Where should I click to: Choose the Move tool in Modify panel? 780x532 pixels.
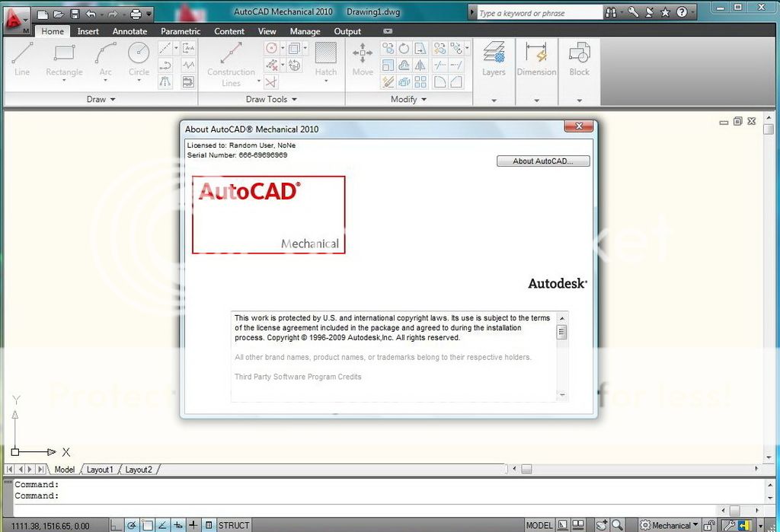click(x=363, y=59)
